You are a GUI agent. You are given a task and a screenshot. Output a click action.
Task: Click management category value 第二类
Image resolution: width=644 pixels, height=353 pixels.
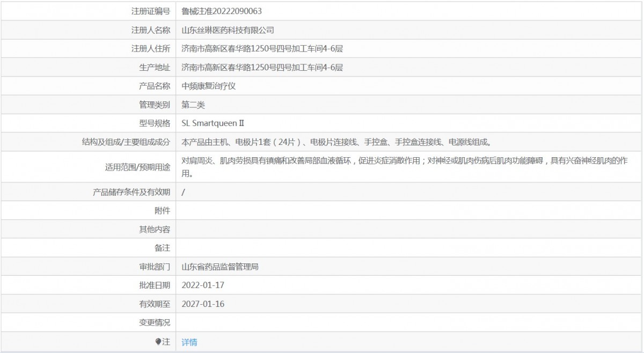click(x=193, y=105)
